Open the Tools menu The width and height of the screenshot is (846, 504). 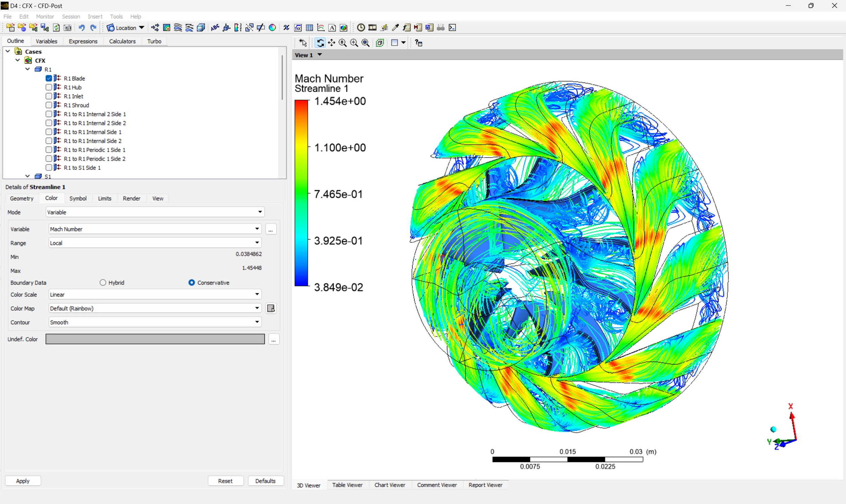116,16
